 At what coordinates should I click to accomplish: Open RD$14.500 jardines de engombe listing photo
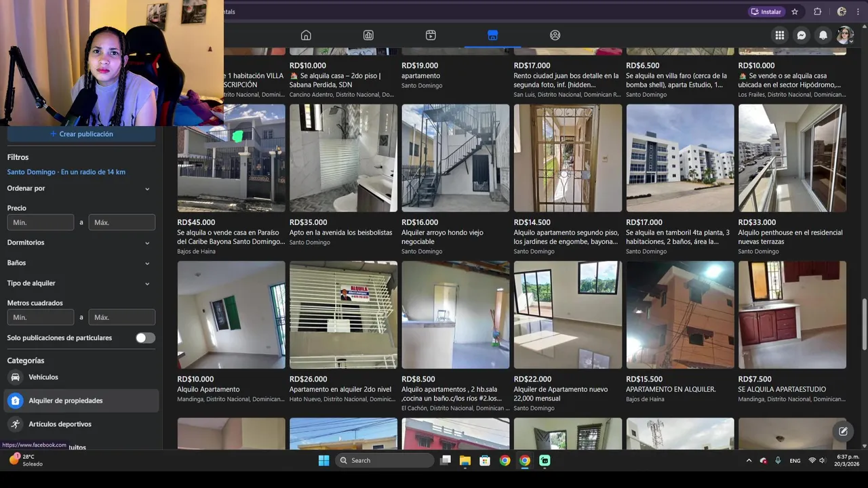[x=568, y=158]
